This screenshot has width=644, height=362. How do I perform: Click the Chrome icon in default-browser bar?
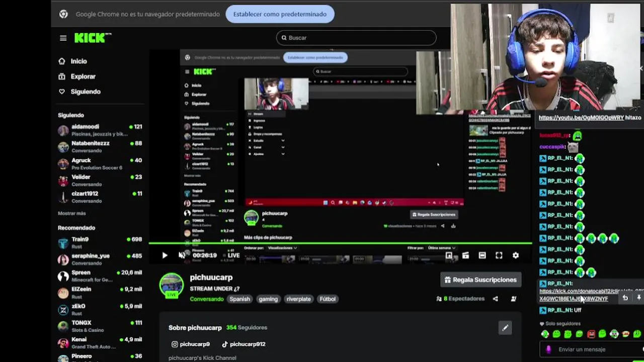[x=63, y=14]
